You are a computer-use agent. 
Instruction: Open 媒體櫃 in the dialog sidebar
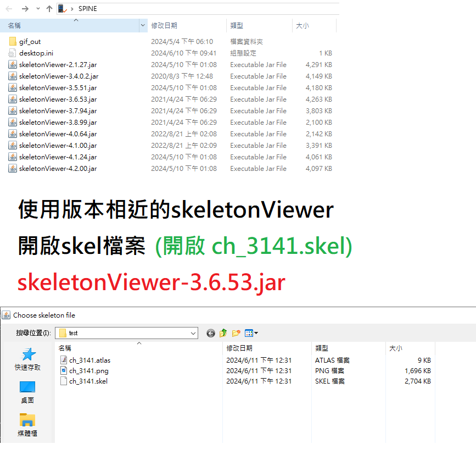pyautogui.click(x=27, y=425)
